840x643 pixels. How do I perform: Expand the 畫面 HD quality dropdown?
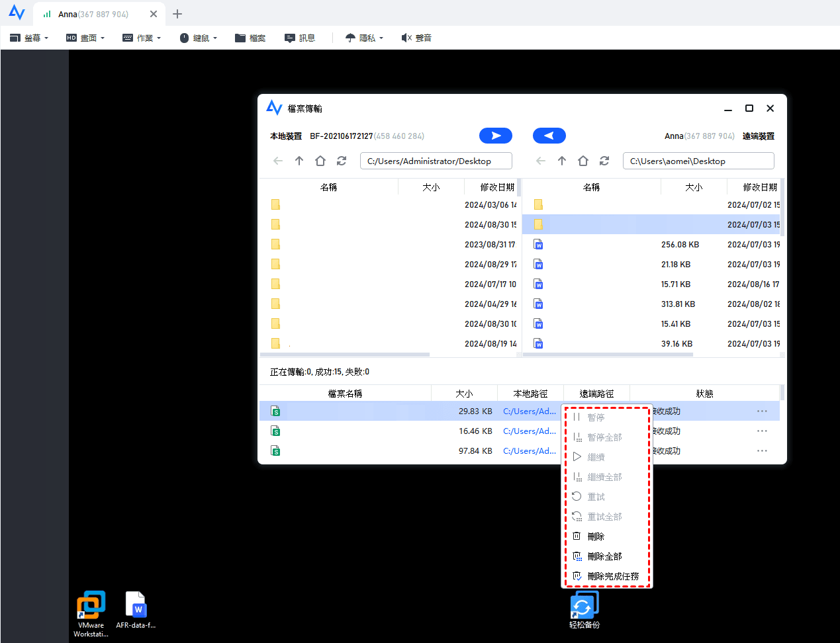coord(85,38)
